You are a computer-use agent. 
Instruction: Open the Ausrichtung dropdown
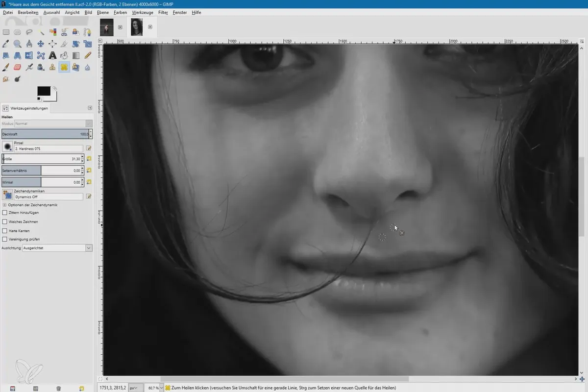click(57, 248)
